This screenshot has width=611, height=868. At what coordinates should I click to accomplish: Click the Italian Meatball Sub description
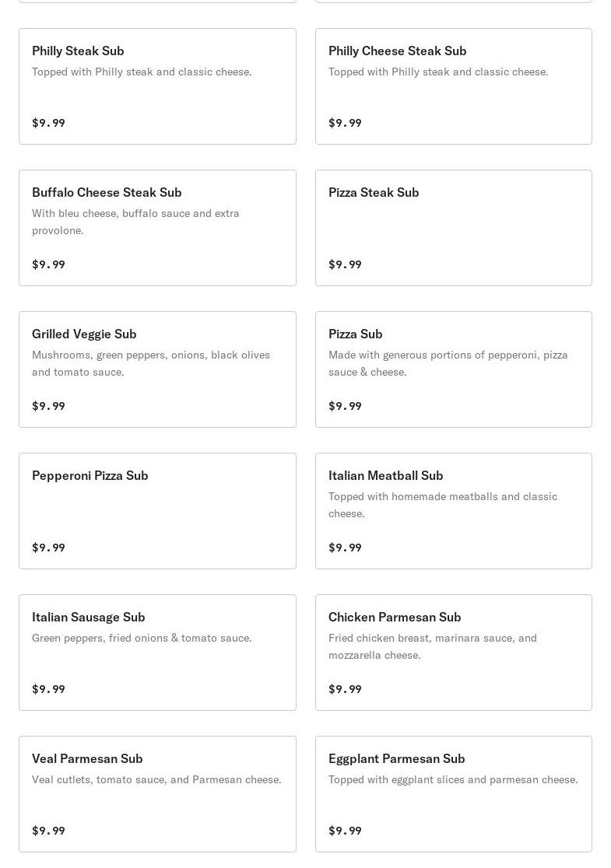(x=442, y=505)
